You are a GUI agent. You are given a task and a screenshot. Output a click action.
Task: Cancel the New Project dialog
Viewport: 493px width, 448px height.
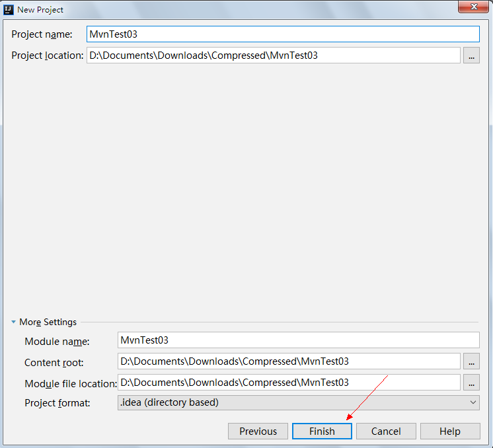386,431
